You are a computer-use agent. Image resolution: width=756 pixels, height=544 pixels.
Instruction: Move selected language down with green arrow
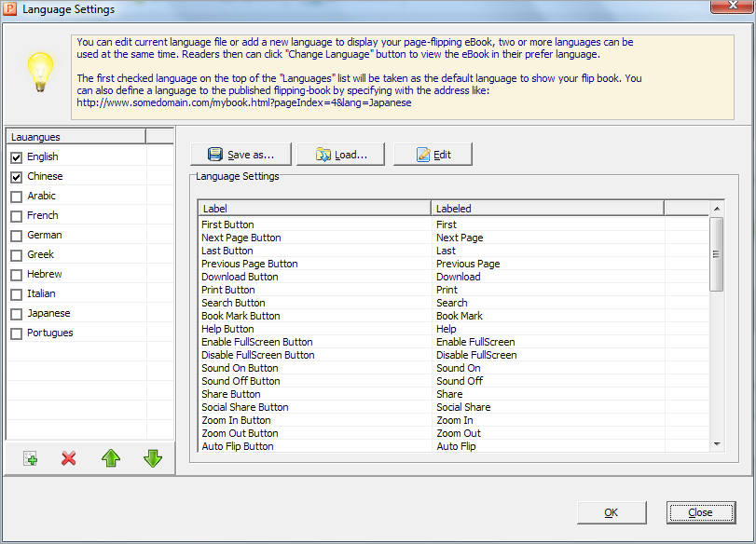152,457
